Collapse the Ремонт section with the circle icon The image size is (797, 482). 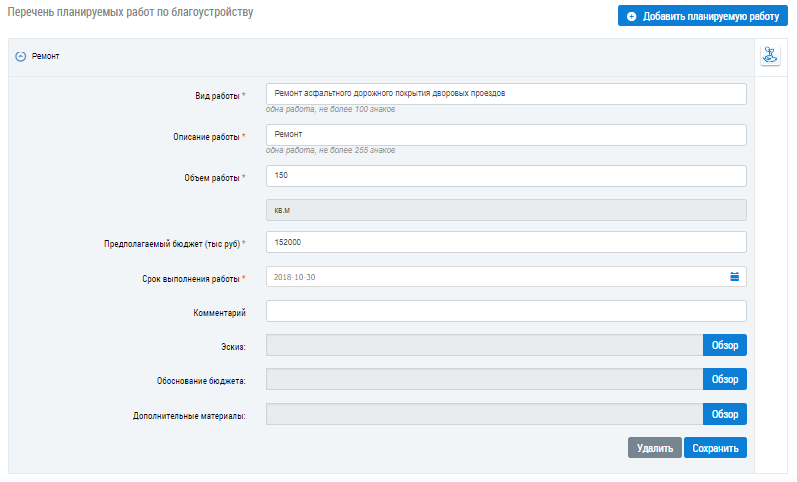pos(20,57)
